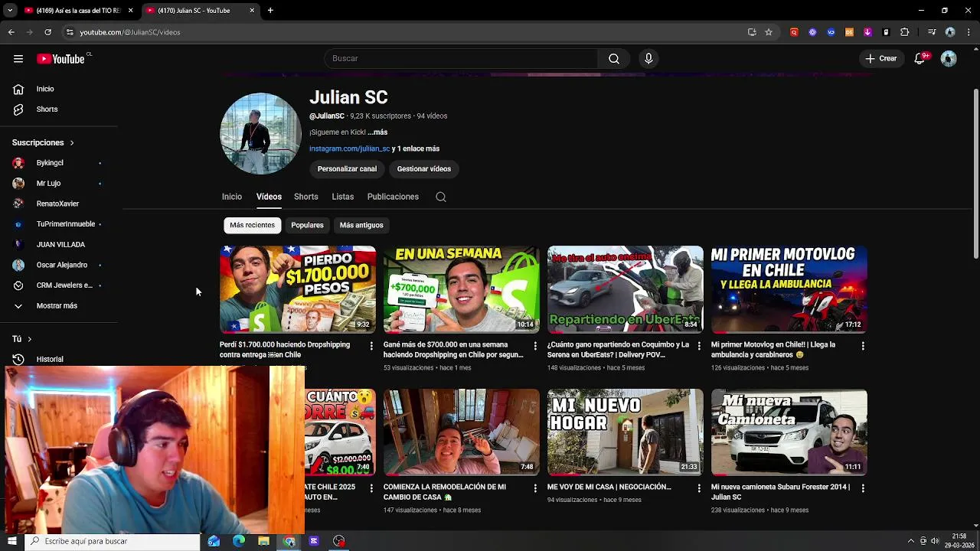Screen dimensions: 980x551
Task: Open the notifications bell
Action: (x=920, y=59)
